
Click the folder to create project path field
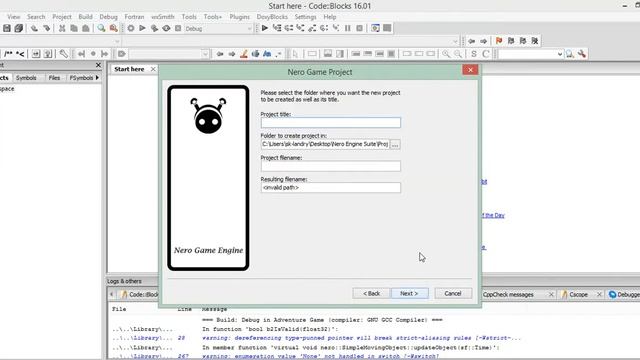325,144
